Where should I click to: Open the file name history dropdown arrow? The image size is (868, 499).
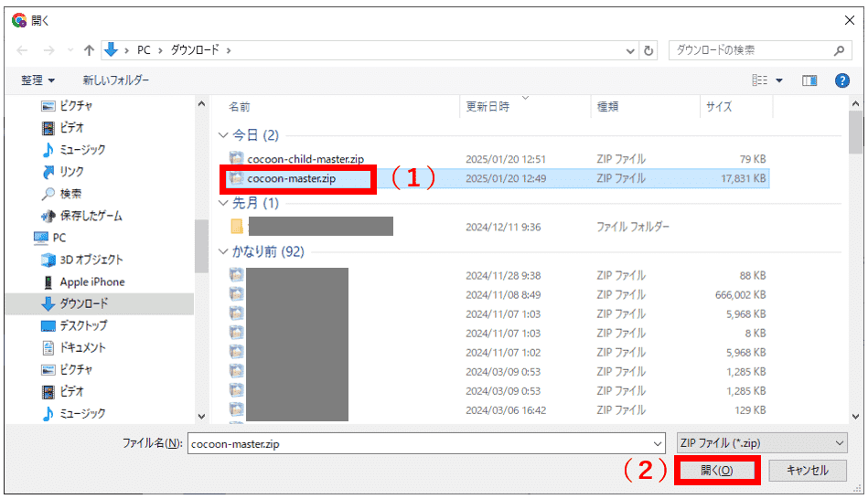658,443
